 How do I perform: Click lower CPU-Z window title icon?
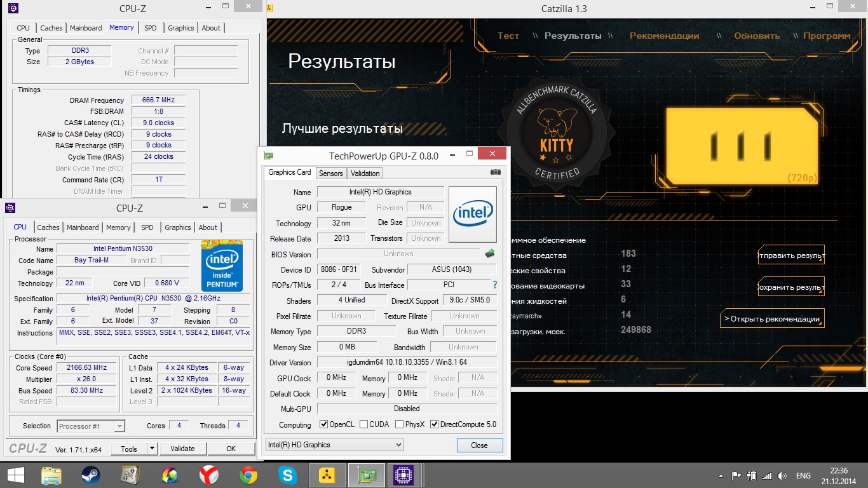(x=11, y=208)
